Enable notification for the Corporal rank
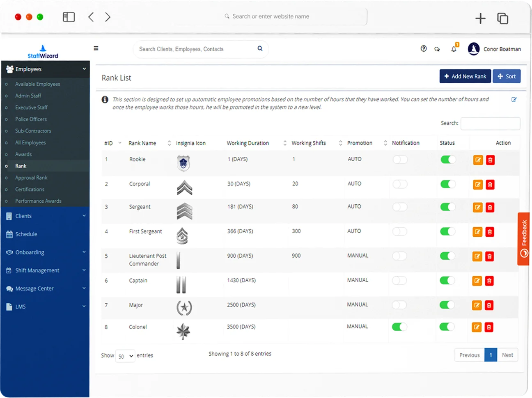532x398 pixels. tap(399, 185)
